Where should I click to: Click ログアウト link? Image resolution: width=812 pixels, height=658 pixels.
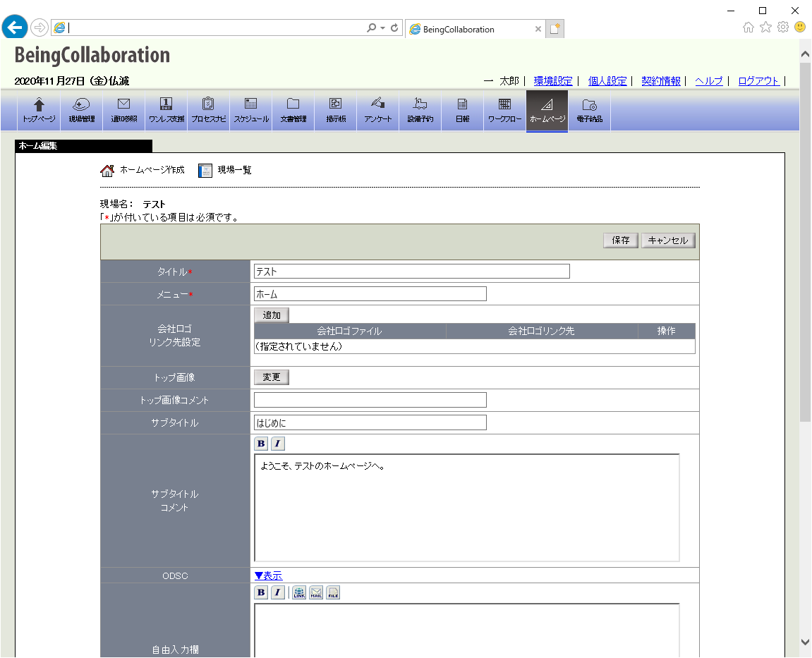758,81
